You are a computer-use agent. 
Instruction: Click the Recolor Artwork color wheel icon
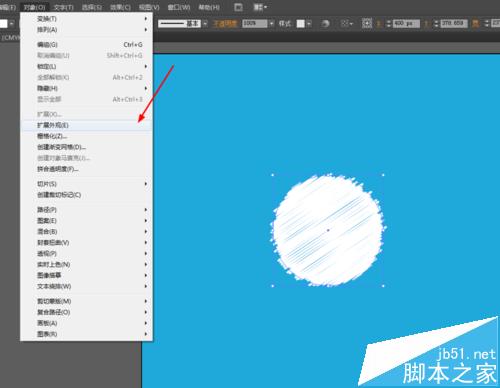click(x=325, y=24)
